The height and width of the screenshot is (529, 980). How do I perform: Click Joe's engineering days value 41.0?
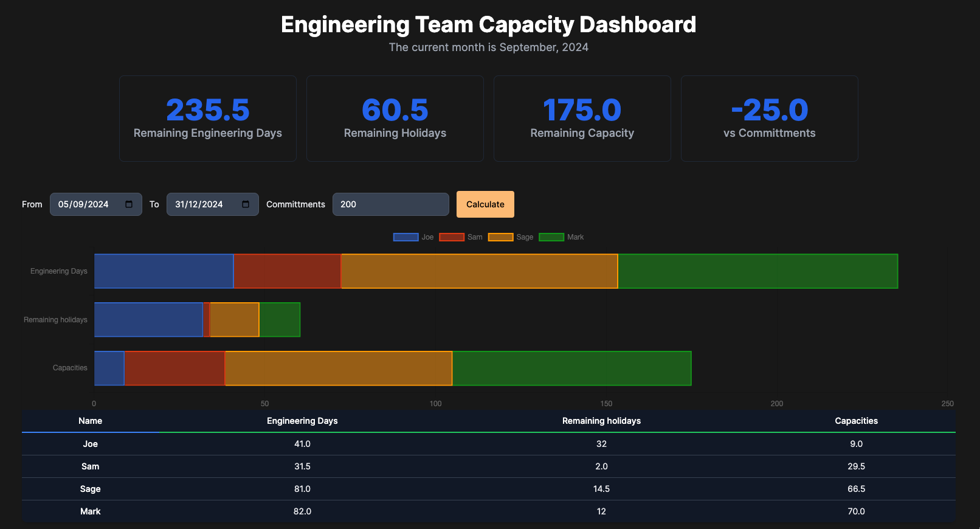click(x=302, y=444)
